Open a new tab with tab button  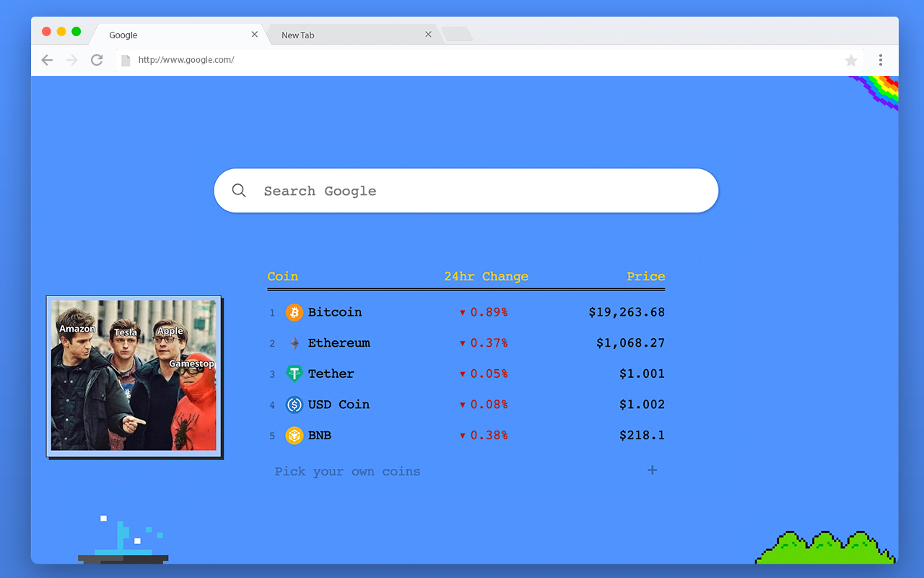tap(457, 34)
